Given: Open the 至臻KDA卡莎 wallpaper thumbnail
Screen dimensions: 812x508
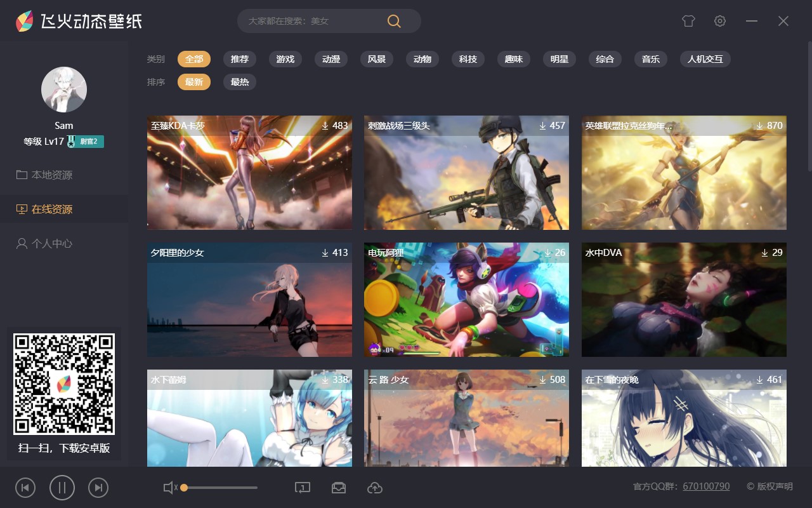Looking at the screenshot, I should click(x=249, y=173).
